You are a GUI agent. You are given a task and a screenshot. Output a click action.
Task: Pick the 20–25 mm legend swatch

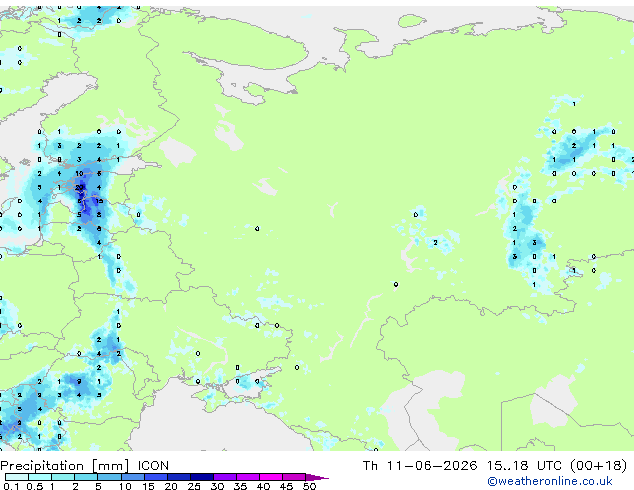click(179, 477)
